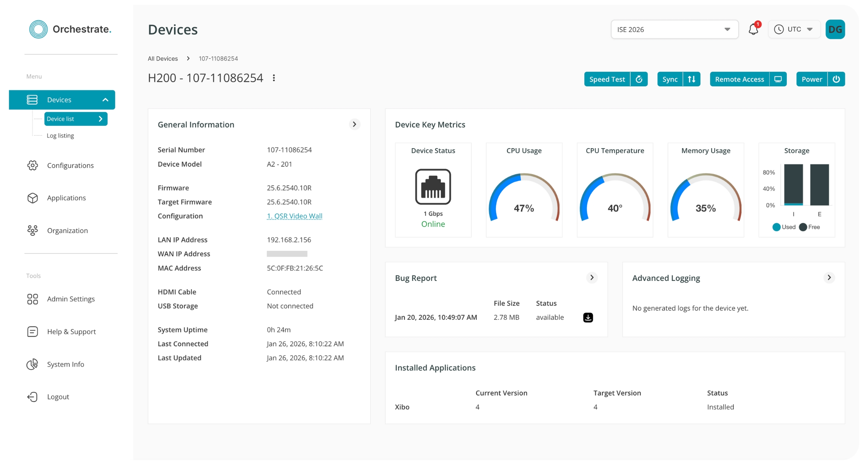The width and height of the screenshot is (868, 465).
Task: Download the bug report file
Action: 588,317
